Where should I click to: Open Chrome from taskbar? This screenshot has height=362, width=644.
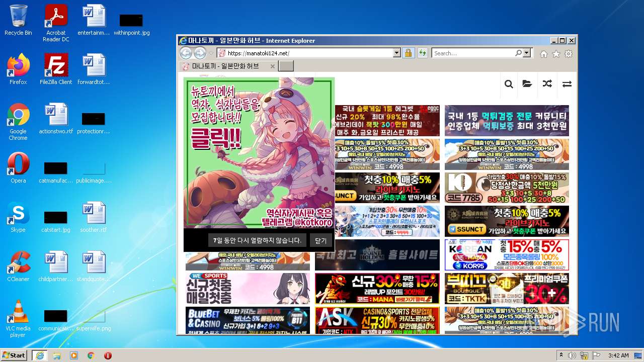(x=91, y=355)
